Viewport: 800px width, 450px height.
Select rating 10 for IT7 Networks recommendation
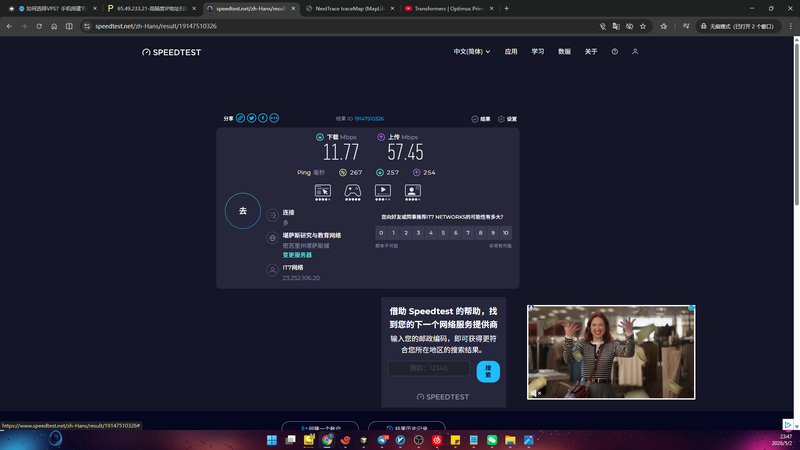point(505,233)
